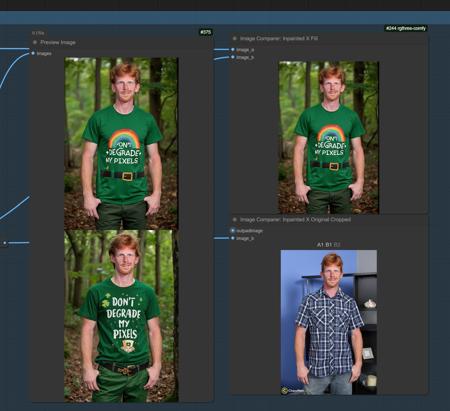Collapse the Inpainted X Original Cropped comparer node
The image size is (450, 411).
tap(234, 220)
